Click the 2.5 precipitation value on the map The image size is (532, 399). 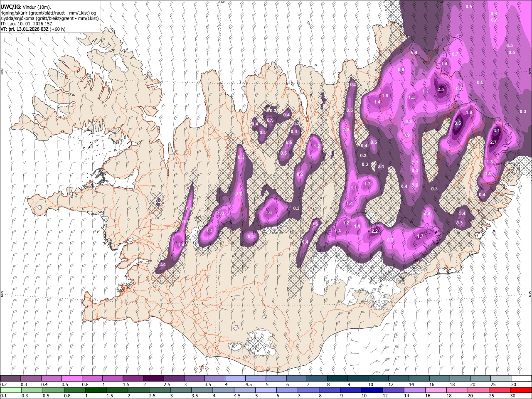441,89
